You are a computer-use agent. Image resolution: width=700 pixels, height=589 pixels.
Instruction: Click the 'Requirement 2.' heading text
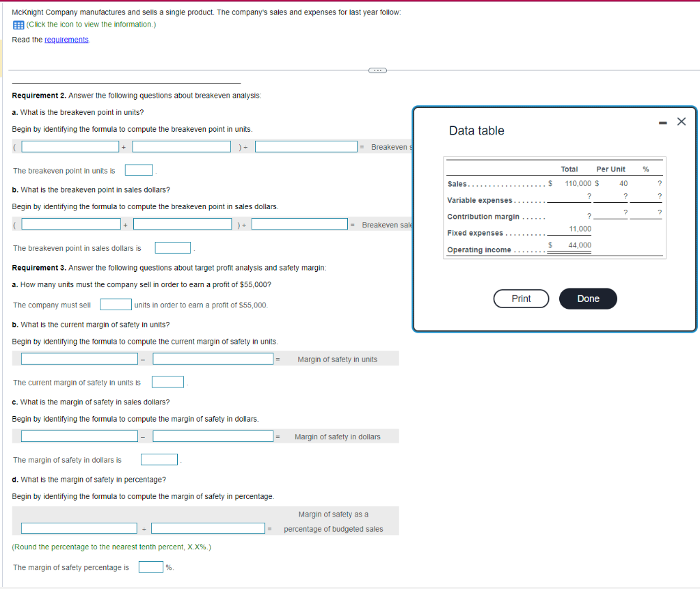[39, 96]
